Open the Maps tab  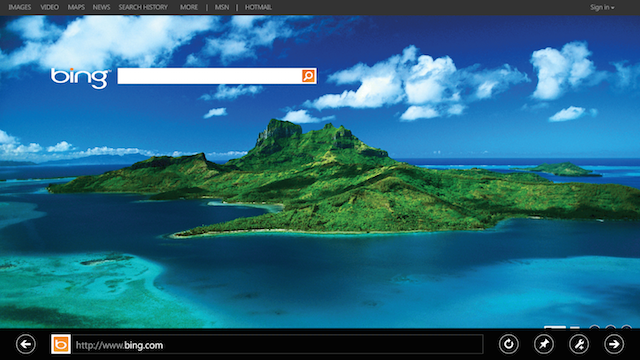pyautogui.click(x=76, y=7)
